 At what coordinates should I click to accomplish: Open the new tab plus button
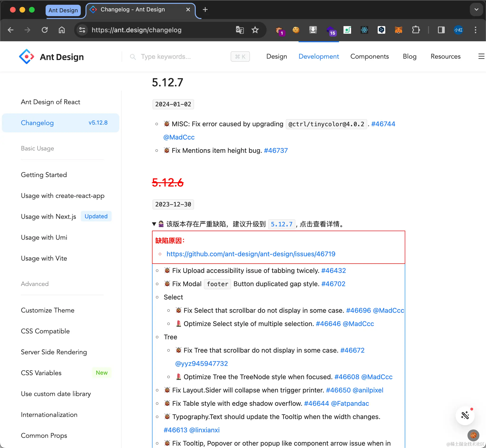pyautogui.click(x=205, y=9)
